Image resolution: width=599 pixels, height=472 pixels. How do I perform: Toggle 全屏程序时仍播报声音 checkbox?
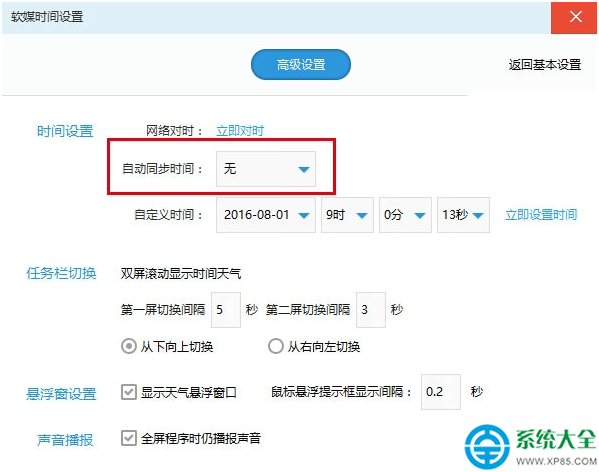(x=128, y=438)
